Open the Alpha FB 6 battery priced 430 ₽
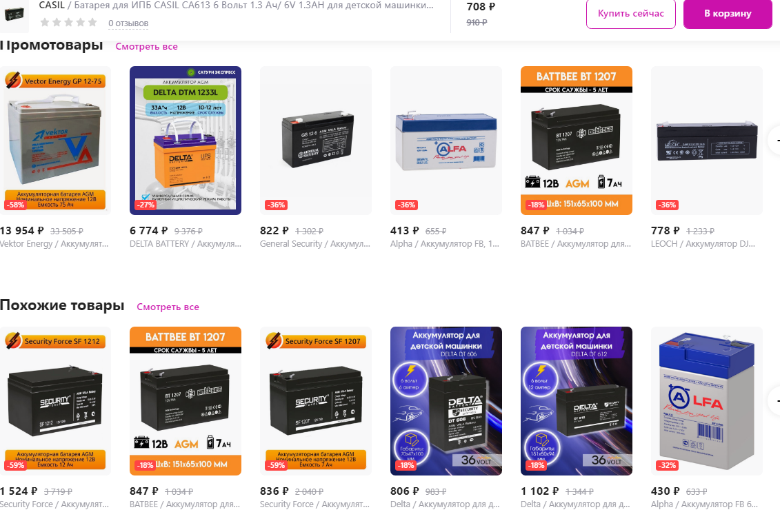The image size is (780, 532). tap(706, 401)
